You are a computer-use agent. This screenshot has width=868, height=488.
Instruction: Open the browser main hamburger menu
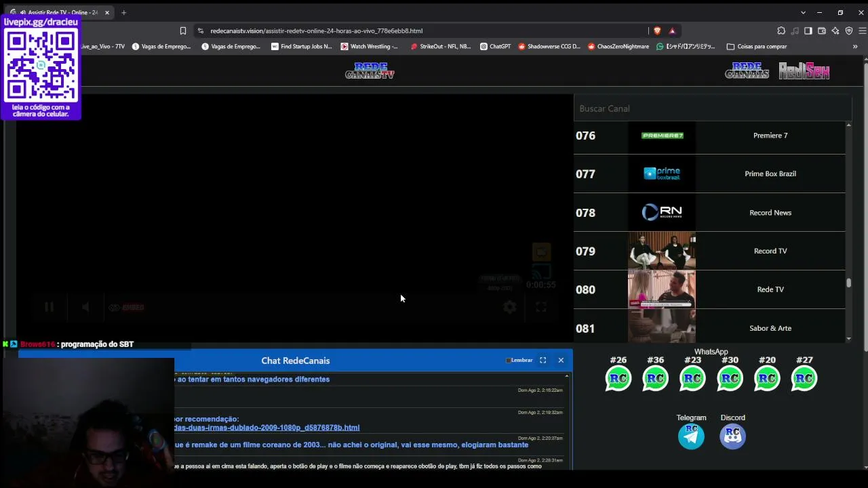point(862,30)
